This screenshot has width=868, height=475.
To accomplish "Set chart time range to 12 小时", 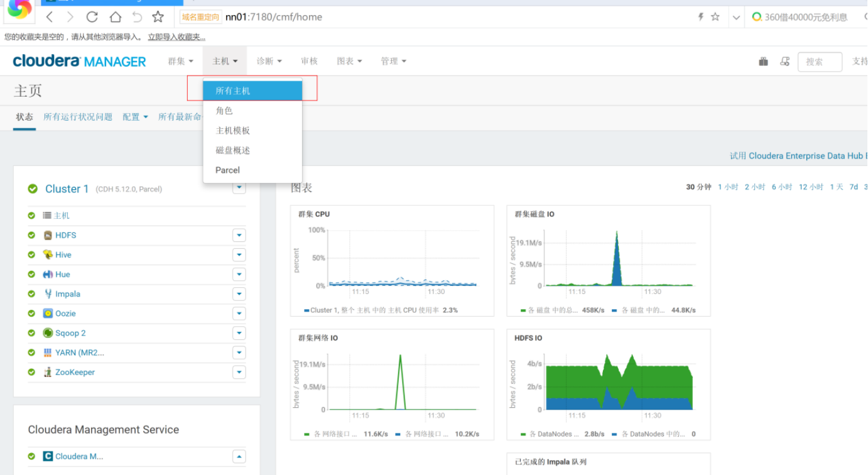I will point(811,187).
